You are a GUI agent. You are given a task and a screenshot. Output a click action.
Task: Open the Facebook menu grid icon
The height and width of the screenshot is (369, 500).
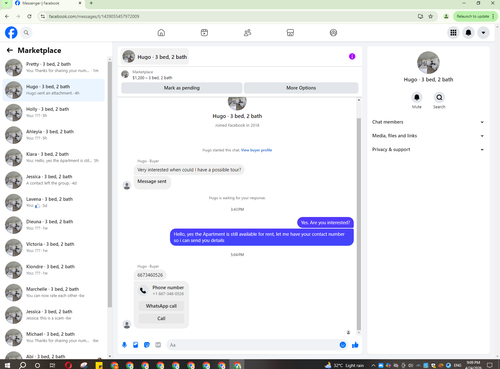point(453,33)
